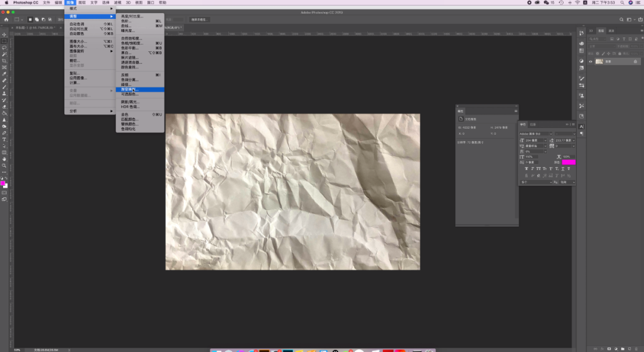Image resolution: width=644 pixels, height=352 pixels.
Task: Switch to the 3D tab in the layers panel group
Action: pyautogui.click(x=591, y=30)
